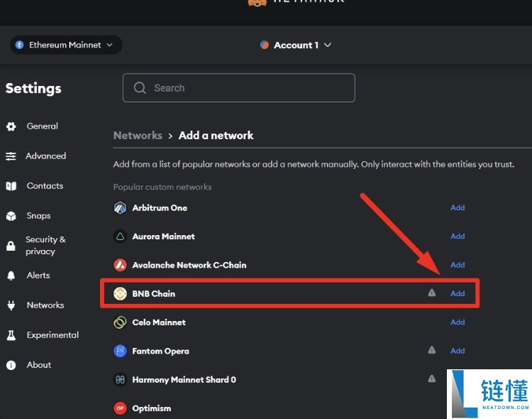The image size is (532, 419).
Task: Click the Harmony Mainnet logo
Action: tap(120, 379)
